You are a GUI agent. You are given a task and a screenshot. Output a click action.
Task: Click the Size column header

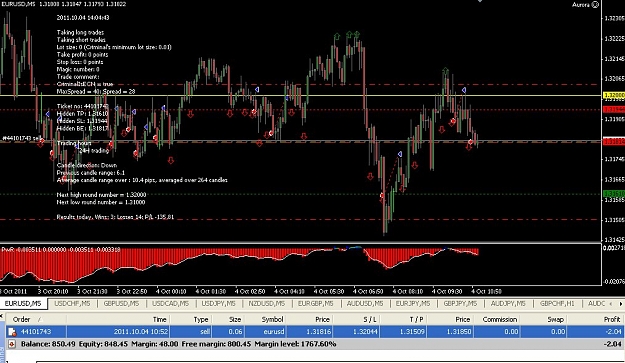click(x=235, y=319)
